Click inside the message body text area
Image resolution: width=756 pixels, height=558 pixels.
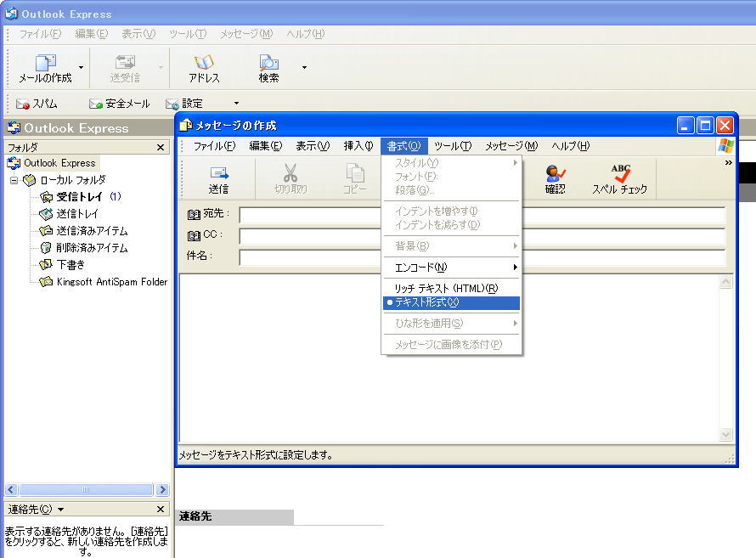pyautogui.click(x=449, y=358)
